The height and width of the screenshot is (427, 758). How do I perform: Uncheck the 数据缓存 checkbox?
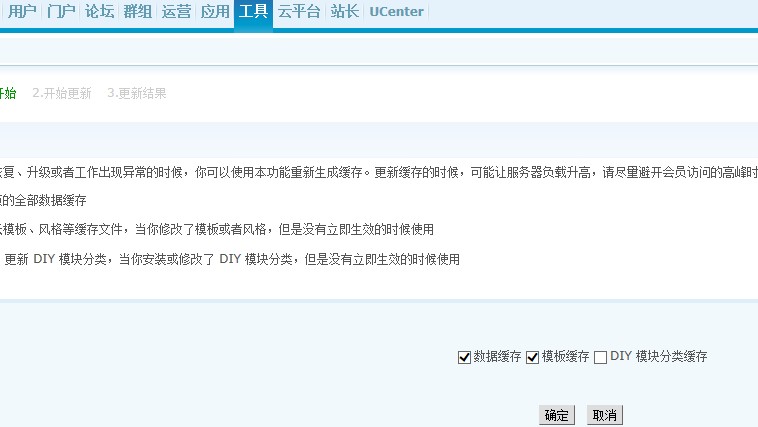[464, 357]
